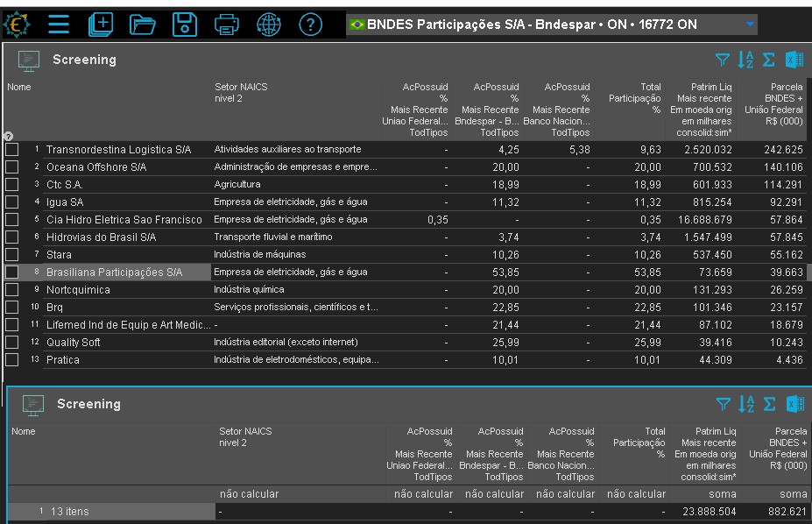Tick checkbox for Hidrovias do Brasil S/A
The height and width of the screenshot is (524, 812).
pos(12,237)
